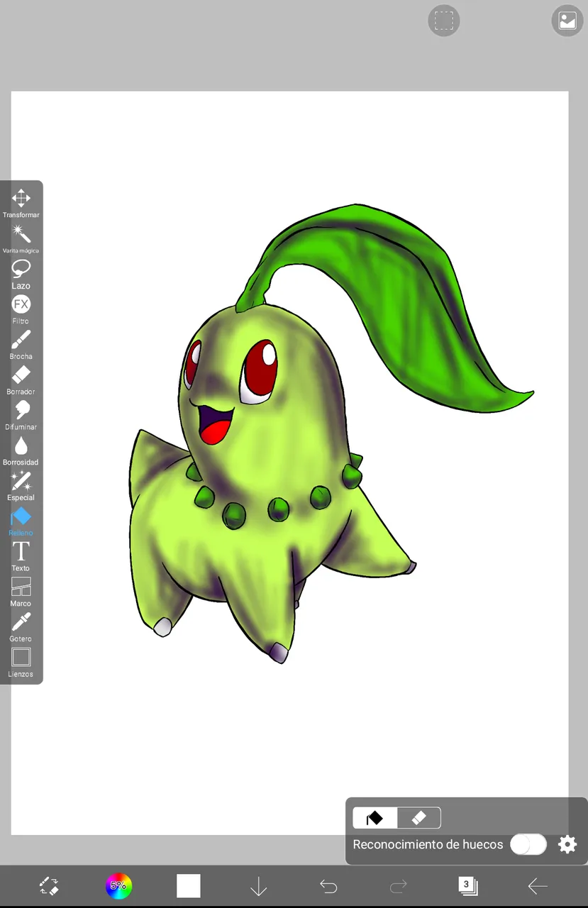This screenshot has width=588, height=908.
Task: Open the Lienzos canvas tool
Action: [x=21, y=663]
